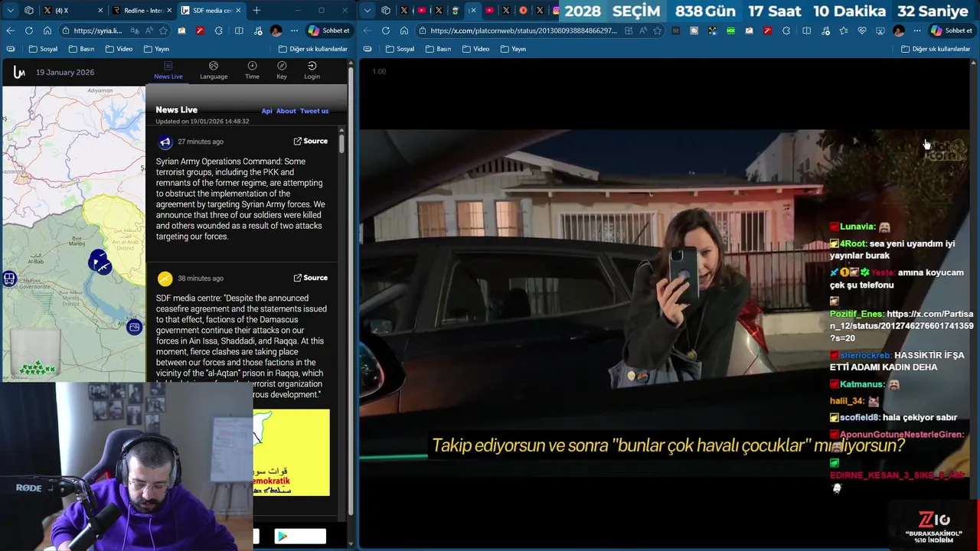980x551 pixels.
Task: Open the home page in the left browser
Action: (47, 31)
